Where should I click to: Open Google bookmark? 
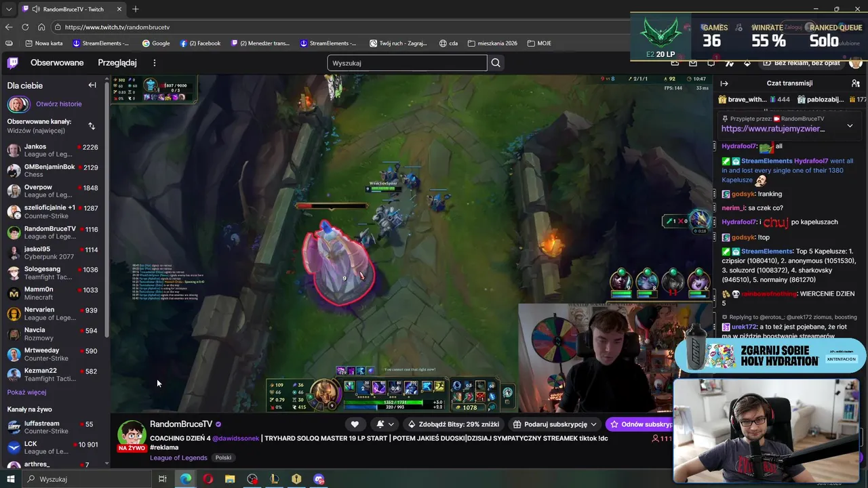click(x=156, y=43)
